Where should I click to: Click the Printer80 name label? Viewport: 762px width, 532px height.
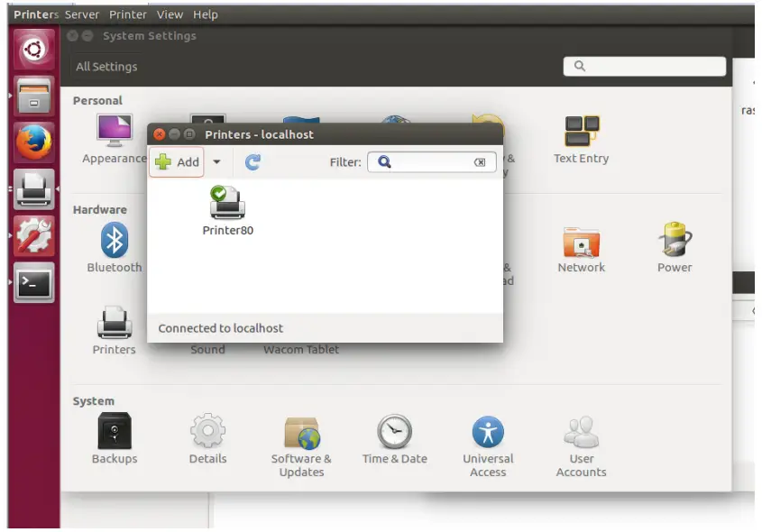pos(227,230)
